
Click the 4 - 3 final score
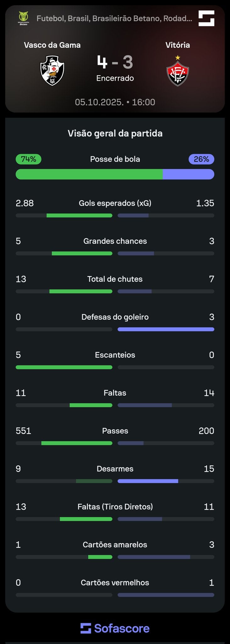(x=115, y=62)
